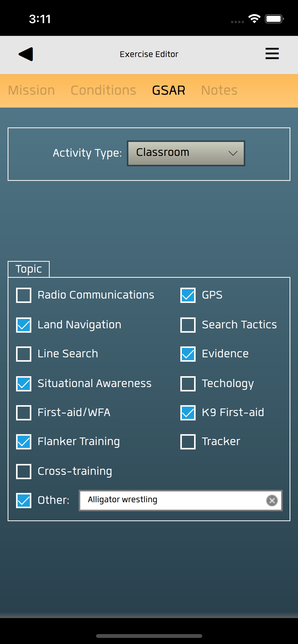Uncheck the GPS topic
This screenshot has width=298, height=644.
click(188, 295)
